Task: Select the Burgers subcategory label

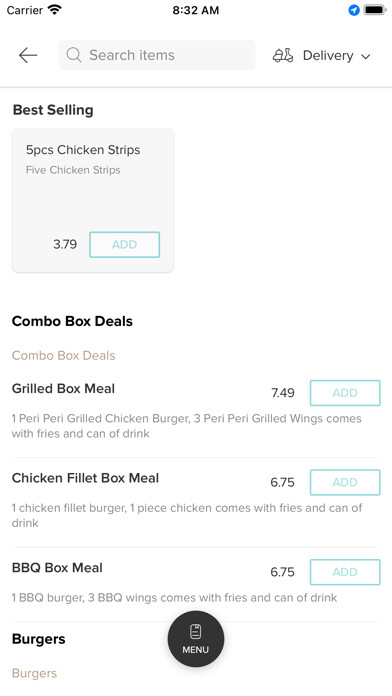Action: pyautogui.click(x=34, y=673)
